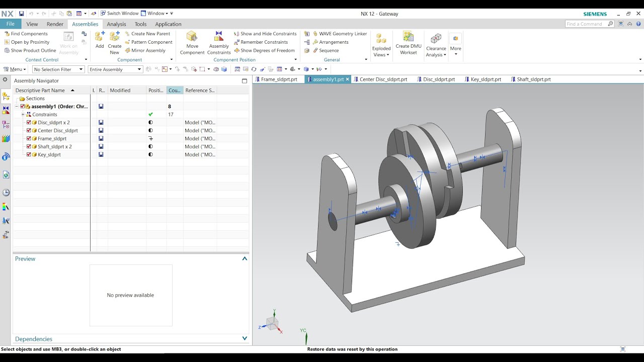Open the Assembly Navigator sidebar tab icon
Screen dimensions: 644x362
6,97
